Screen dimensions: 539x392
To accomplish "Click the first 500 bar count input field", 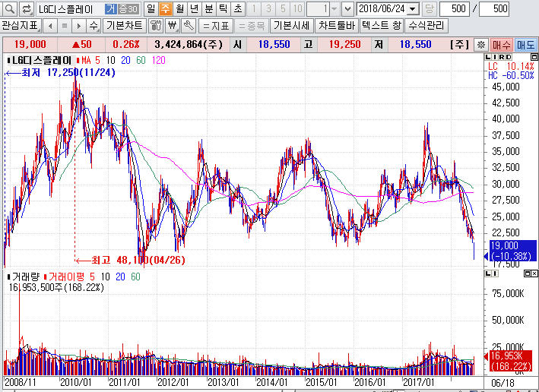I will tap(454, 8).
